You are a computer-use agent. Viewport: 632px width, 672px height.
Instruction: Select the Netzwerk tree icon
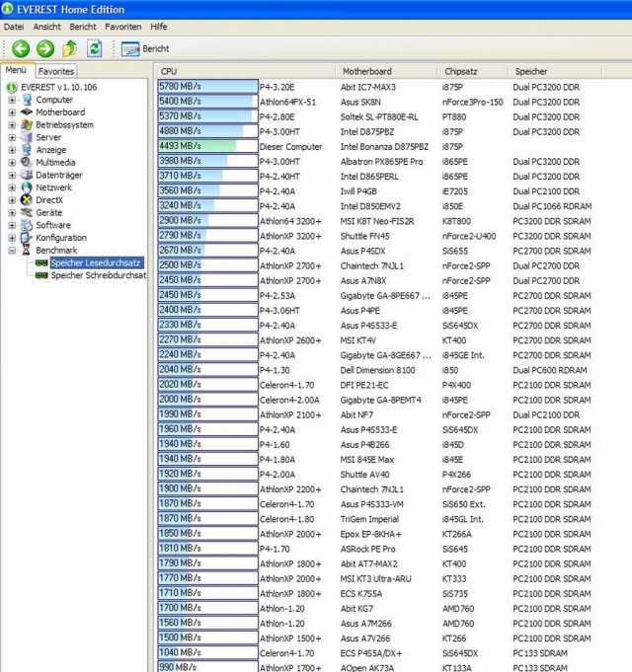click(x=27, y=187)
